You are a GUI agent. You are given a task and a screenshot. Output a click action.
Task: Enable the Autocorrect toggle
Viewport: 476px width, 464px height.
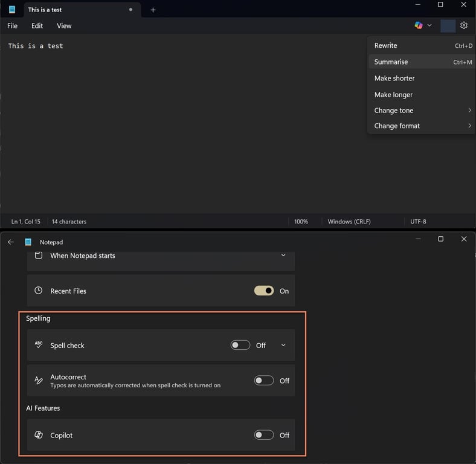tap(264, 381)
